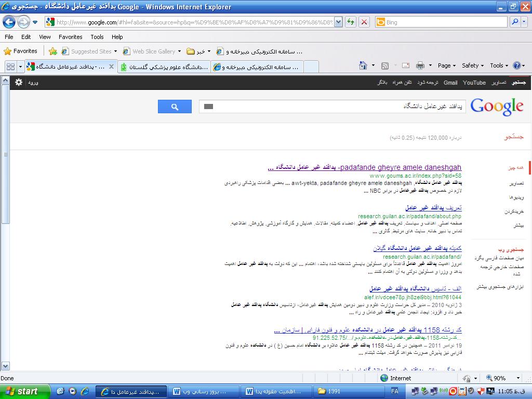Click the Google search query field
The height and width of the screenshot is (399, 532).
point(332,107)
